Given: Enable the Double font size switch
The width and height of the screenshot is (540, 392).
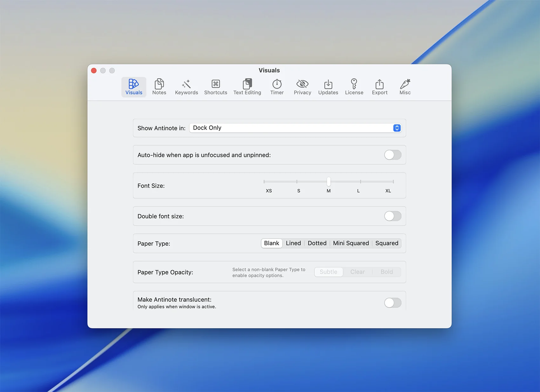Looking at the screenshot, I should tap(393, 216).
